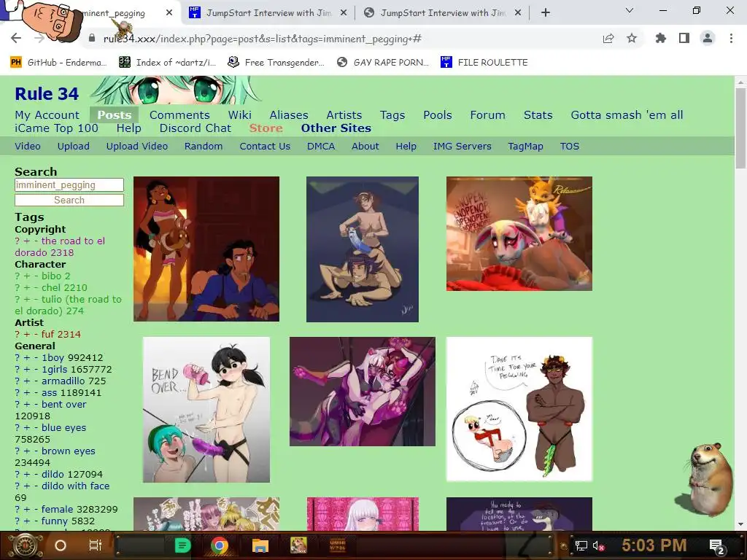This screenshot has width=747, height=560.
Task: Open the Artists navigation link
Action: click(x=344, y=114)
